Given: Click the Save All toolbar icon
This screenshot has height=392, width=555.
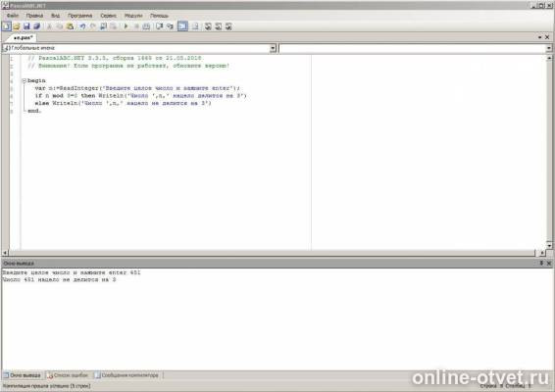Looking at the screenshot, I should pos(37,26).
